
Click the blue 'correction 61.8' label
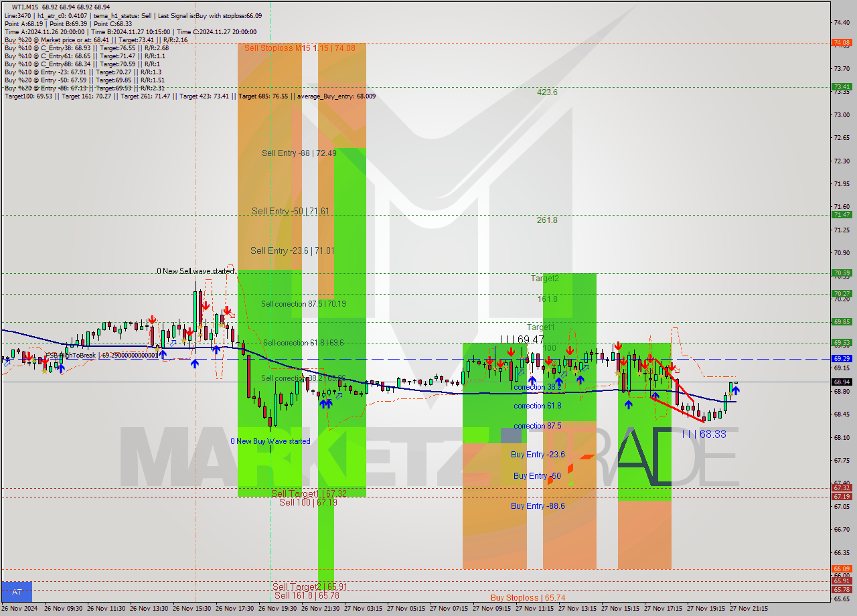(538, 406)
